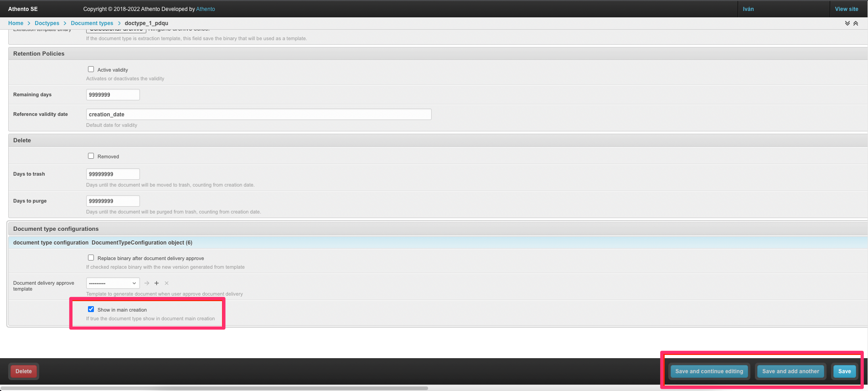This screenshot has height=391, width=868.
Task: Expand all sections with double-down chevron
Action: tap(847, 23)
